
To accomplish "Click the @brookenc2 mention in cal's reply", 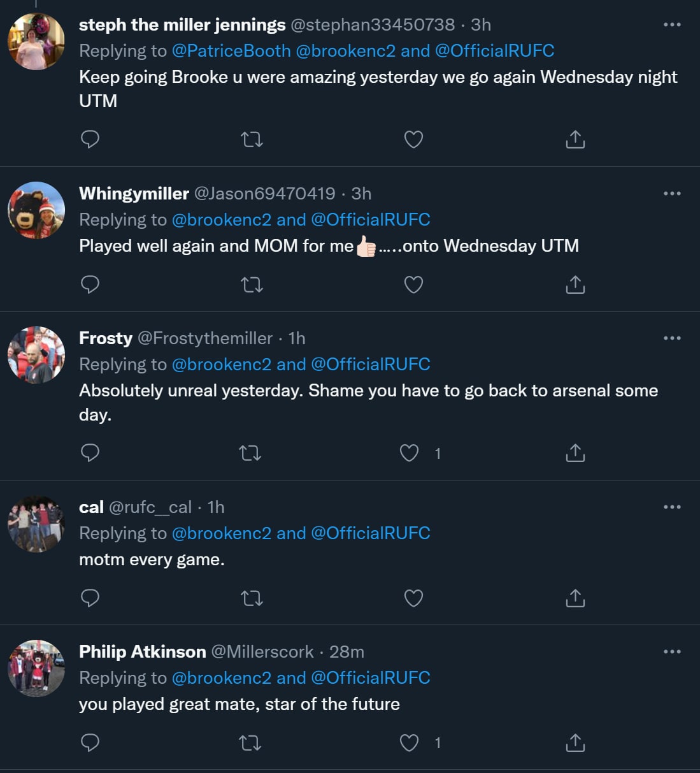I will [x=221, y=533].
